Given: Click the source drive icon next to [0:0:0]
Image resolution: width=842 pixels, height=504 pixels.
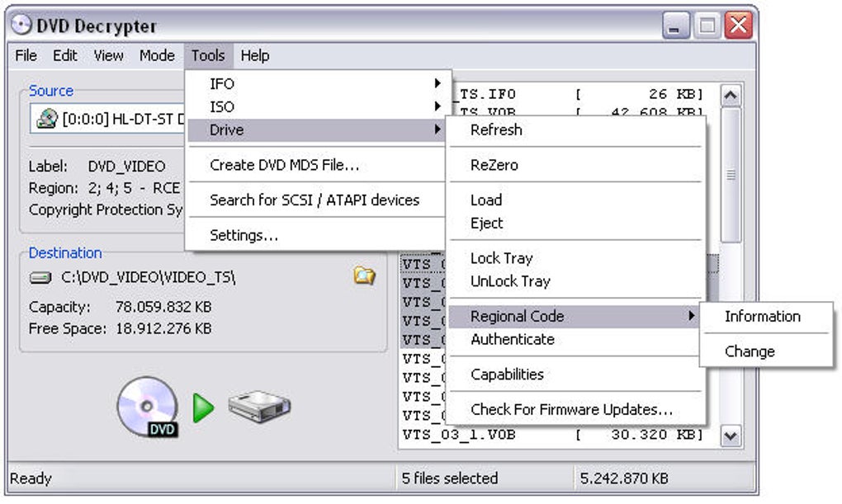Looking at the screenshot, I should pyautogui.click(x=47, y=119).
